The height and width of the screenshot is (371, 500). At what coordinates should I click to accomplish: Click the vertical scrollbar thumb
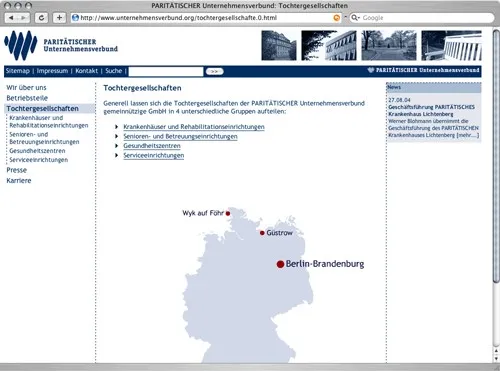pyautogui.click(x=496, y=156)
